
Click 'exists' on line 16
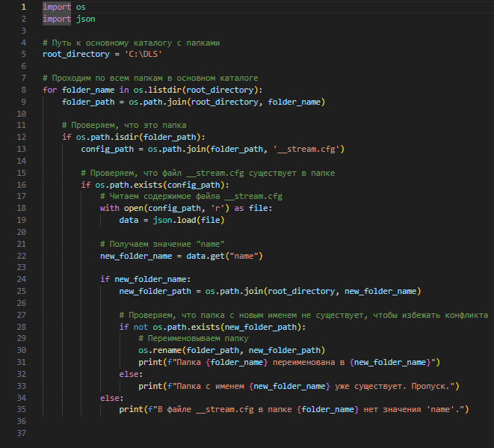pyautogui.click(x=148, y=185)
